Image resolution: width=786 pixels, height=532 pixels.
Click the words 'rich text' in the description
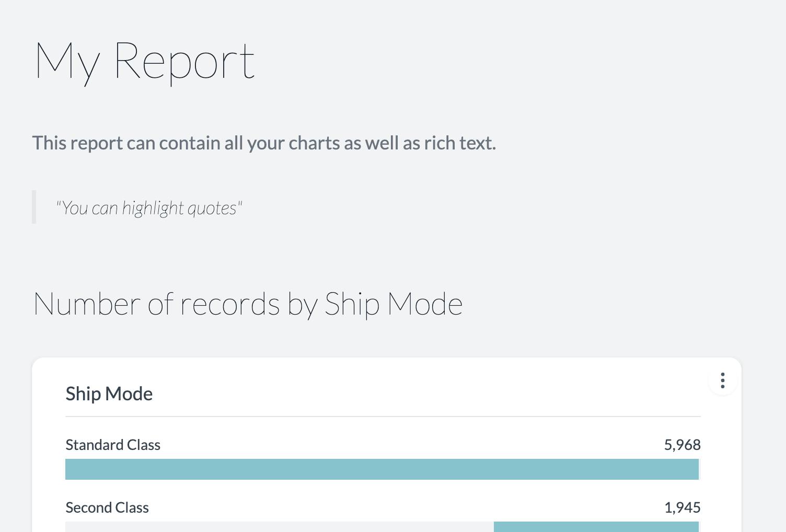[x=460, y=143]
